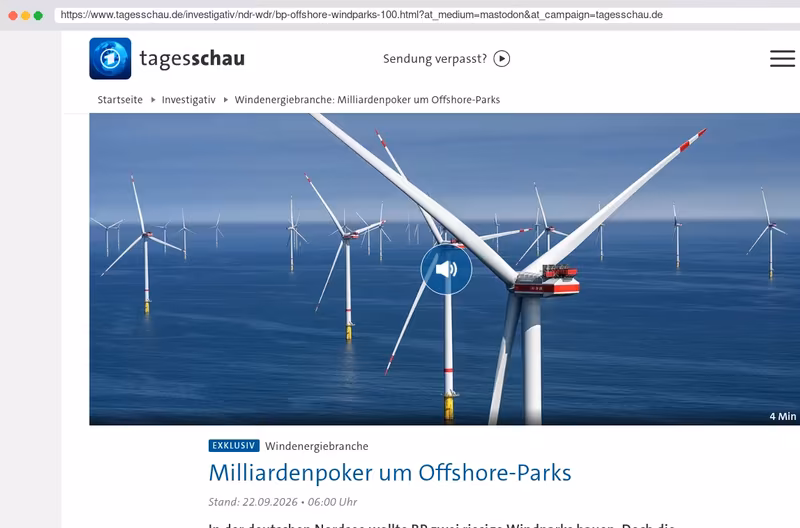
Task: Focus the browser address bar URL
Action: 361,15
